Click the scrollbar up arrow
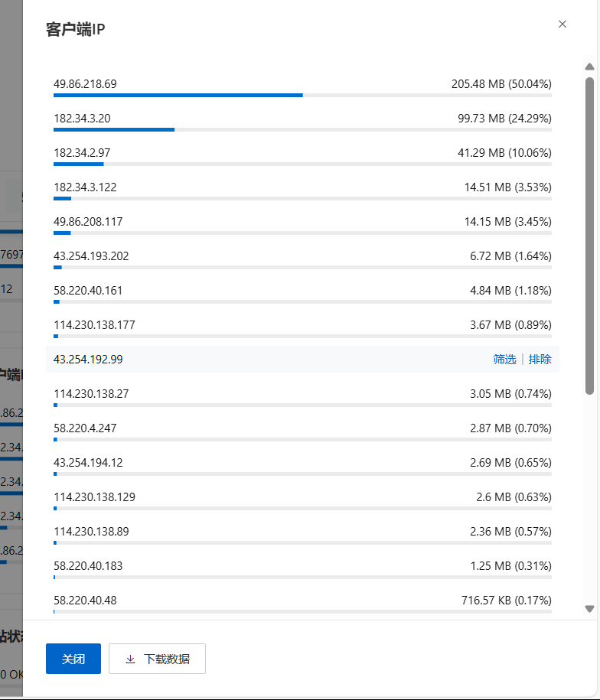Screen dimensions: 600x700 pyautogui.click(x=589, y=67)
